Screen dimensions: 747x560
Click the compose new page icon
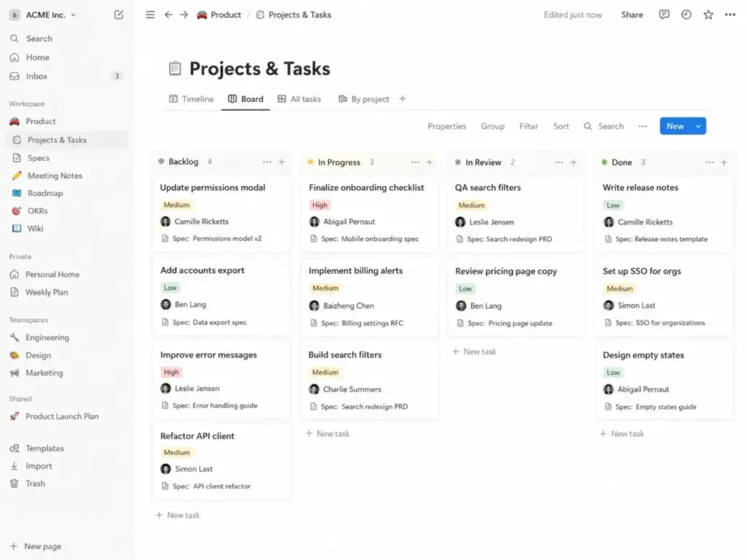pos(119,15)
